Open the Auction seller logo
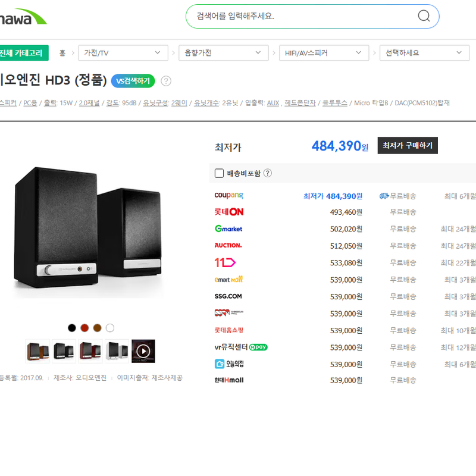 click(228, 245)
